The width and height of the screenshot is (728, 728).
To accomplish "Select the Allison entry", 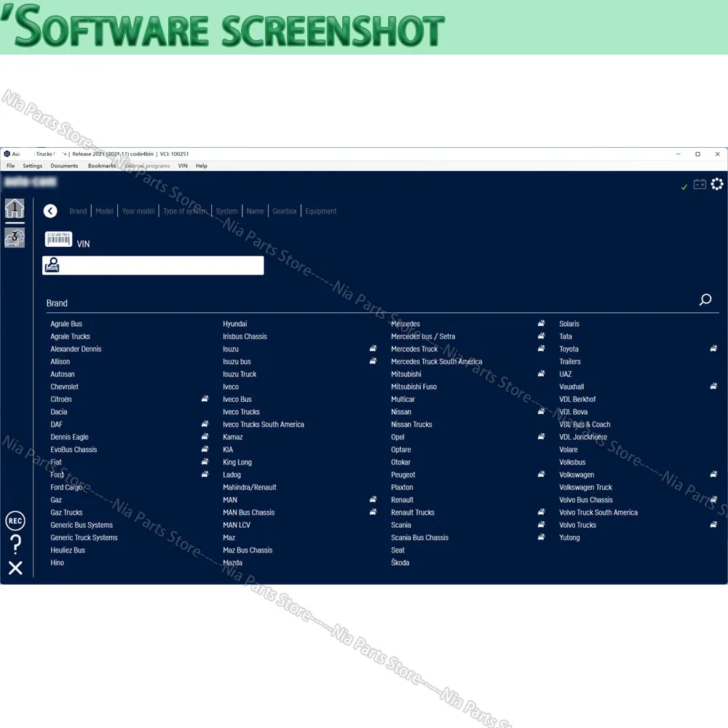I will coord(60,362).
